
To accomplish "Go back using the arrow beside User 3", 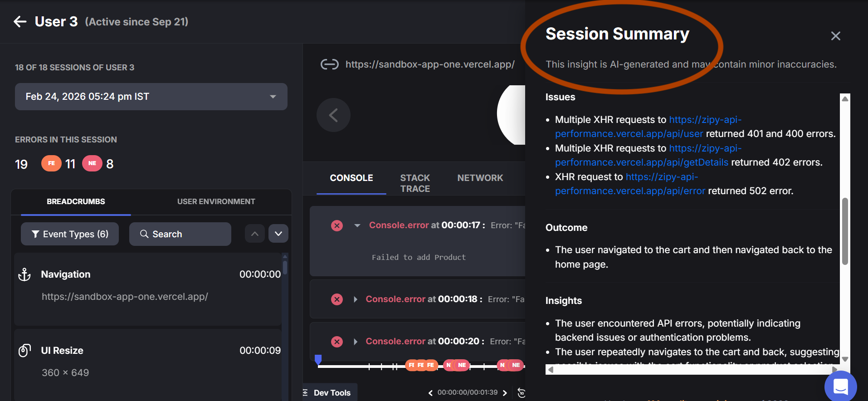I will tap(20, 21).
